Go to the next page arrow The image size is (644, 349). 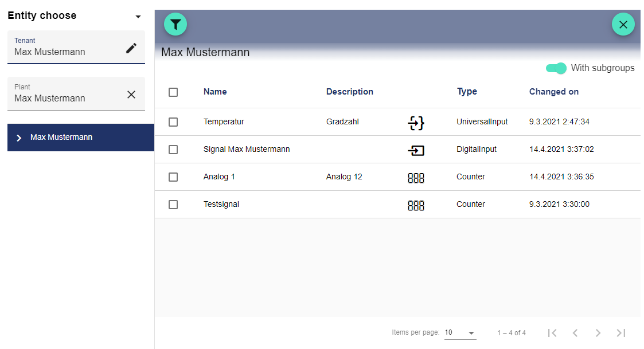(598, 333)
